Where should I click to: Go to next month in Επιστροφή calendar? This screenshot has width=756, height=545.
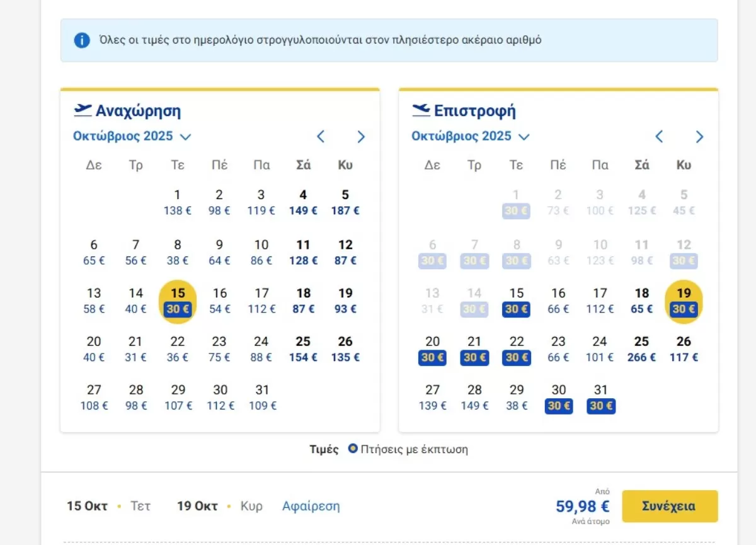pyautogui.click(x=699, y=137)
